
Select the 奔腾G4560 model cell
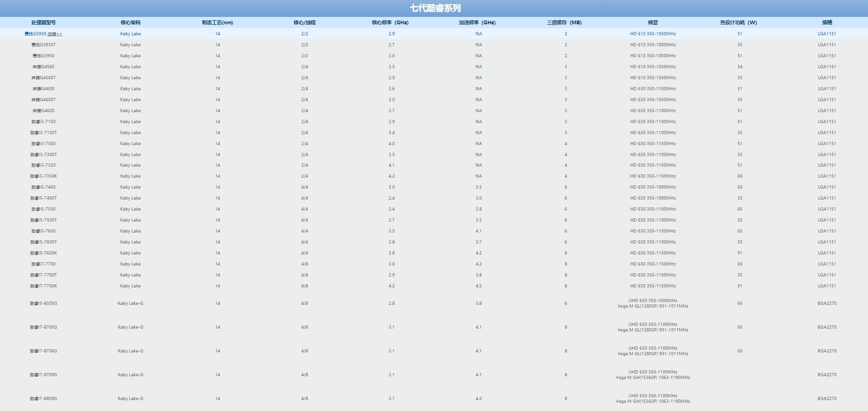[43, 67]
